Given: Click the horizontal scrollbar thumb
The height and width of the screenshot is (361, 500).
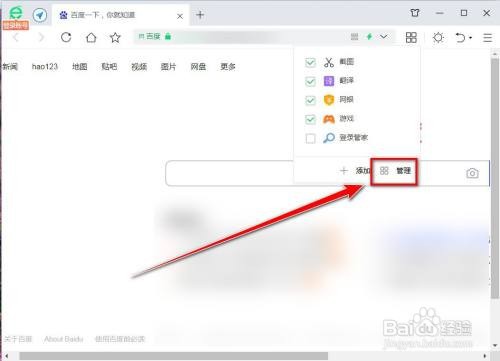Looking at the screenshot, I should coord(174,356).
